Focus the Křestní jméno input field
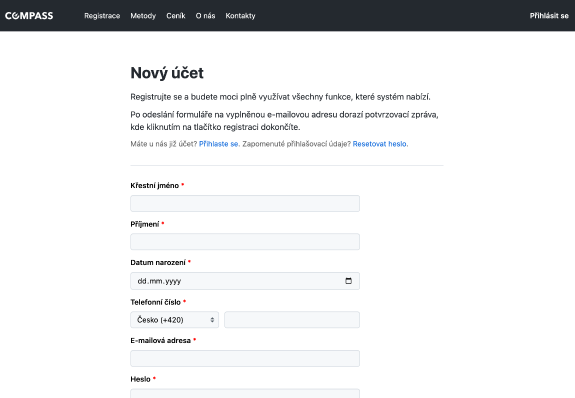 [x=245, y=204]
